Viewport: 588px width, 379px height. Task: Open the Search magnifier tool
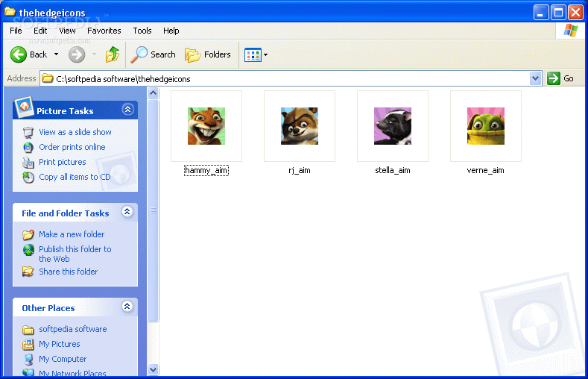[x=153, y=54]
